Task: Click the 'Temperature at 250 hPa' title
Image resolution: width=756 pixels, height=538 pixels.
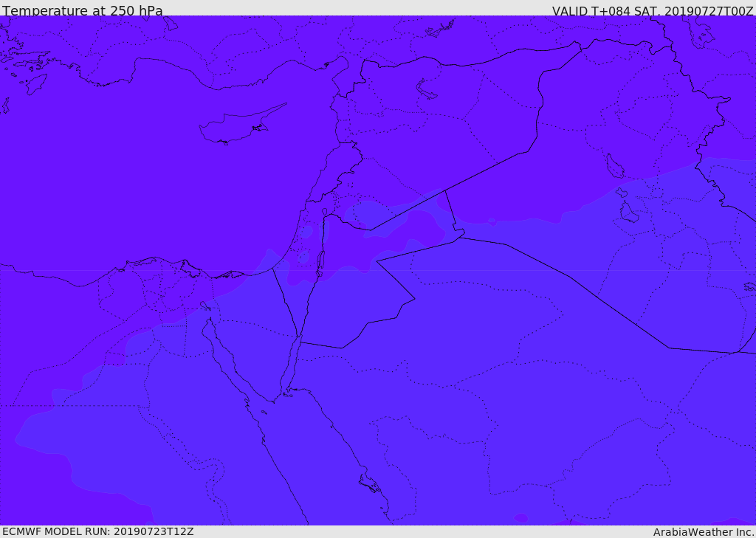Action: click(83, 10)
